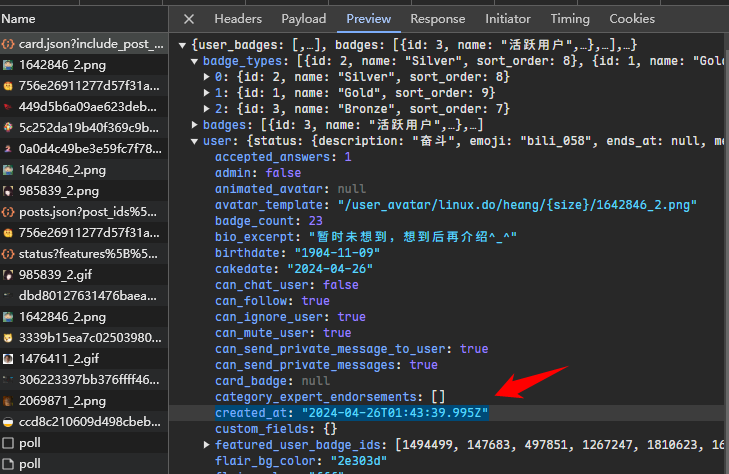Click icon of 2069871_2.png request
This screenshot has height=474, width=729.
[8, 401]
